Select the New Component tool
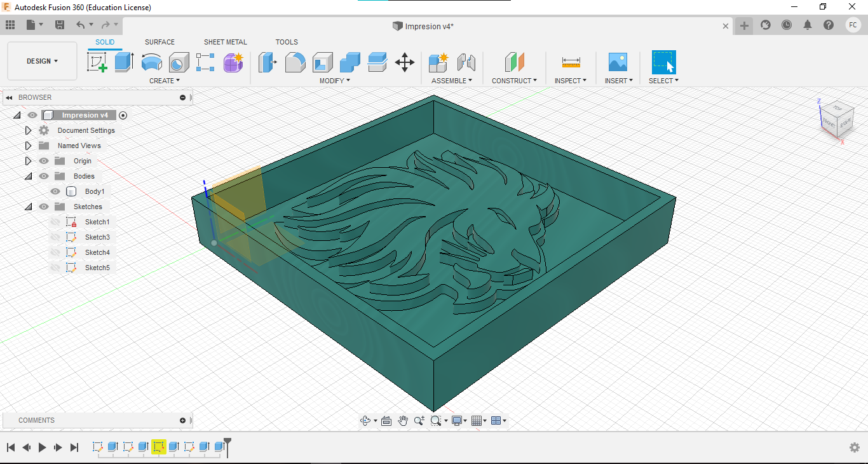The image size is (868, 464). (x=438, y=62)
